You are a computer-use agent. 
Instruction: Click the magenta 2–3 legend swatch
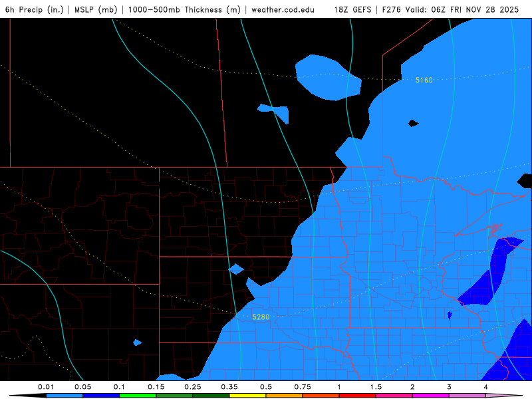click(x=431, y=396)
